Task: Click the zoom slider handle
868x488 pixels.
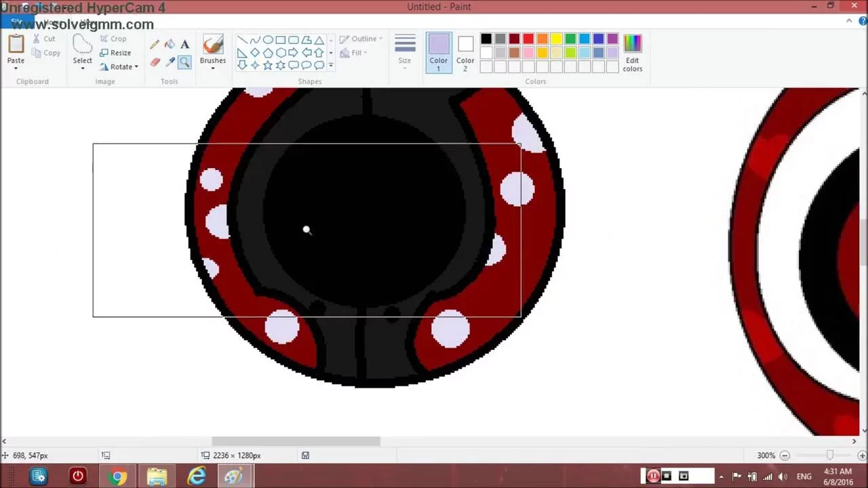Action: click(x=829, y=455)
